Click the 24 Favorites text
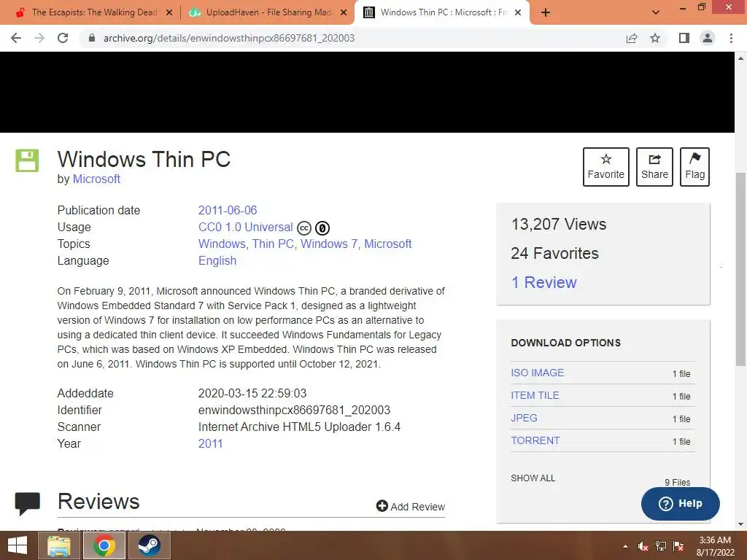The image size is (747, 560). tap(554, 253)
